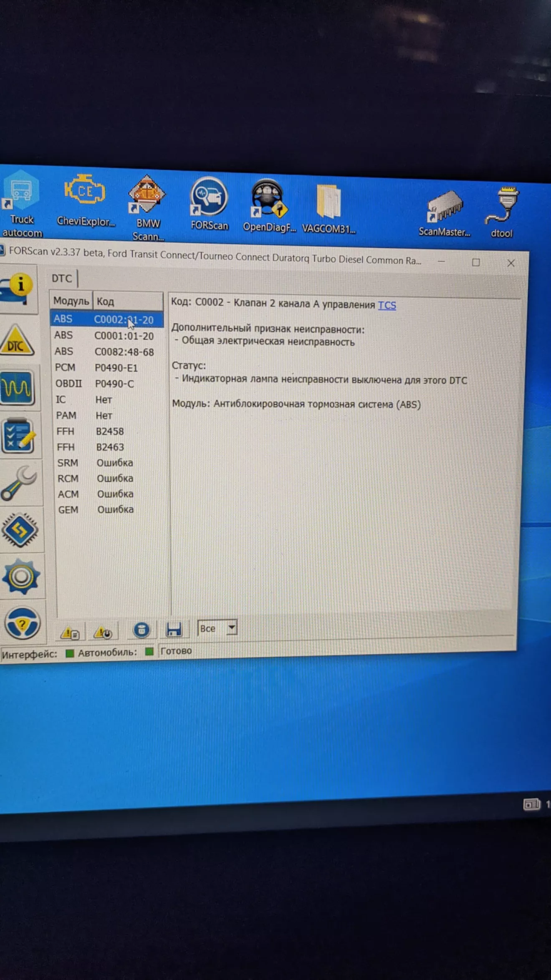Click the read DTC toolbar button

(x=70, y=632)
